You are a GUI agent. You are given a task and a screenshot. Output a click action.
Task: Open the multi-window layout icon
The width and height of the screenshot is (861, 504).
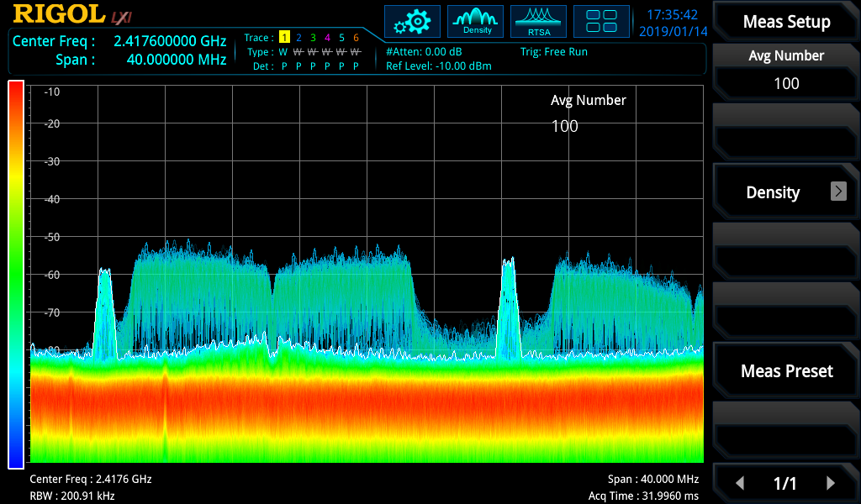pyautogui.click(x=601, y=22)
